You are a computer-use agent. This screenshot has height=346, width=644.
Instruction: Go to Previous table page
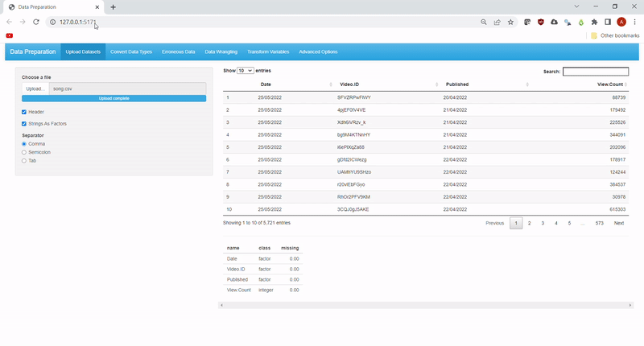(494, 223)
